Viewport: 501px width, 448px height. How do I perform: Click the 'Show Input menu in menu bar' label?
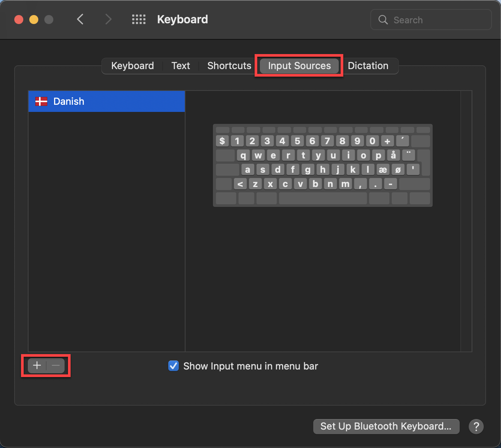251,366
